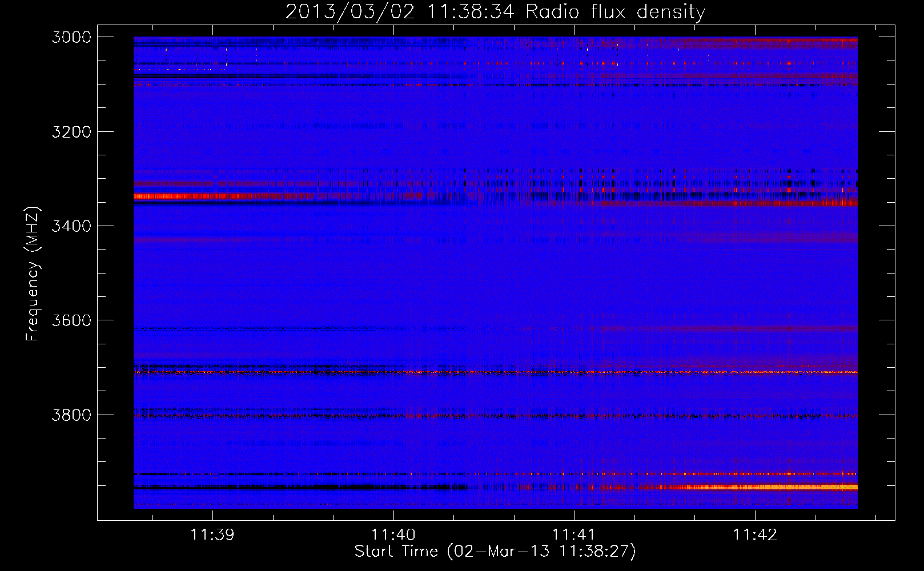The width and height of the screenshot is (924, 571).
Task: Click the 11:41 time axis label
Action: tap(574, 534)
